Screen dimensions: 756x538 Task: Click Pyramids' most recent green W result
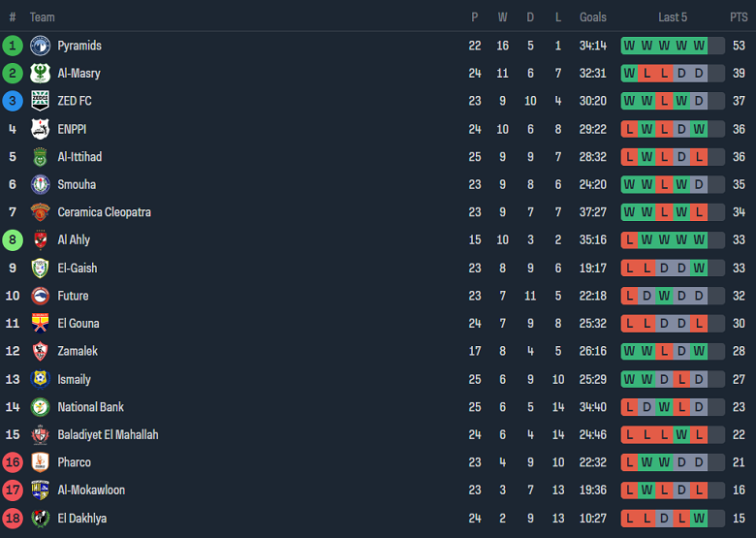[699, 46]
